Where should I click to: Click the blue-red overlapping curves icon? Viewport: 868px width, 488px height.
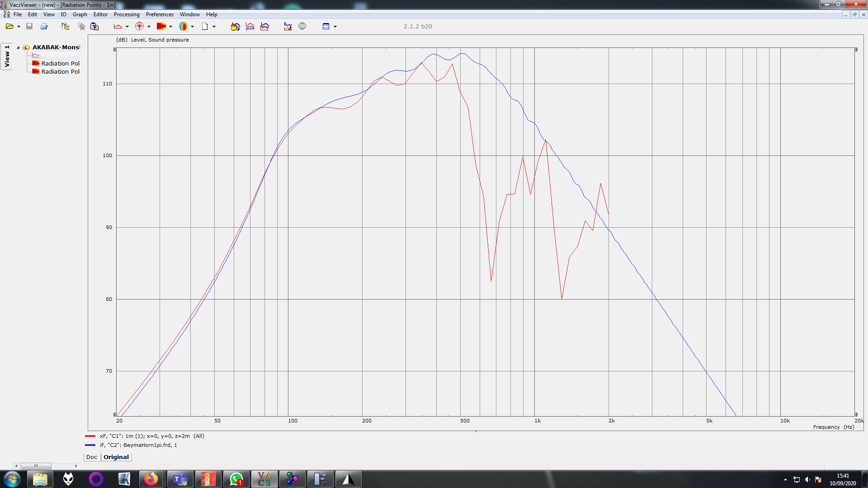265,27
